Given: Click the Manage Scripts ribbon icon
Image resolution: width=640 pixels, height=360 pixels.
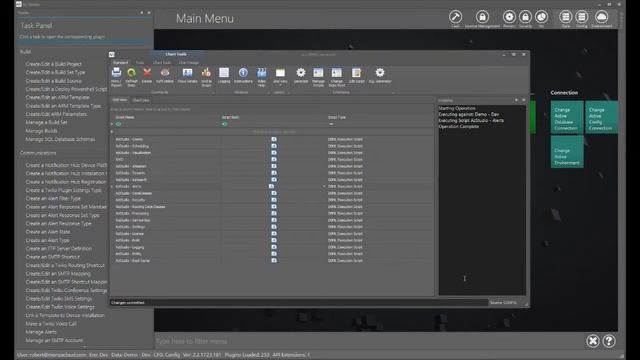Looking at the screenshot, I should pos(318,73).
